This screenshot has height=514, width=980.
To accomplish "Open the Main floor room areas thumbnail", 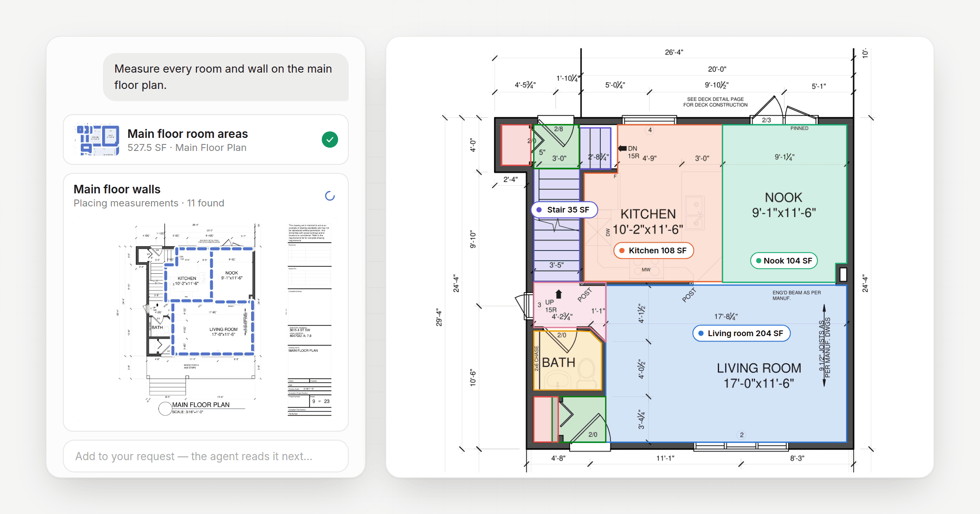I will point(97,140).
